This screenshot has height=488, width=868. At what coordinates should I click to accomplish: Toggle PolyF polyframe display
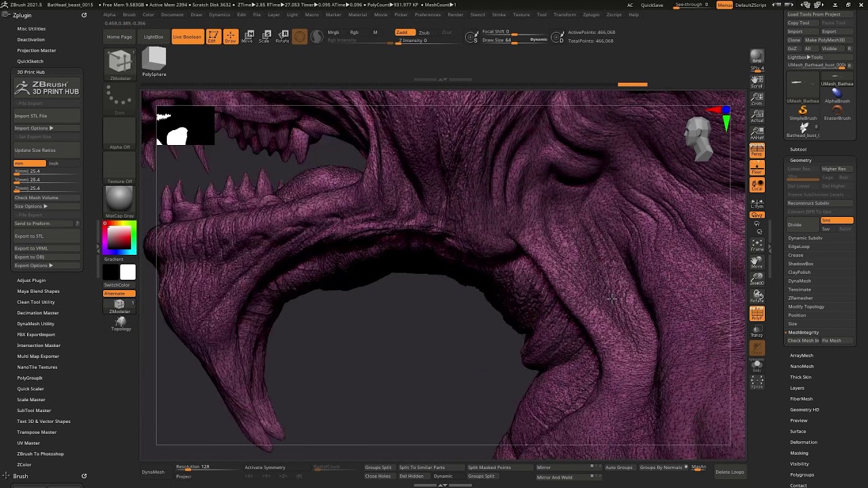coord(757,314)
